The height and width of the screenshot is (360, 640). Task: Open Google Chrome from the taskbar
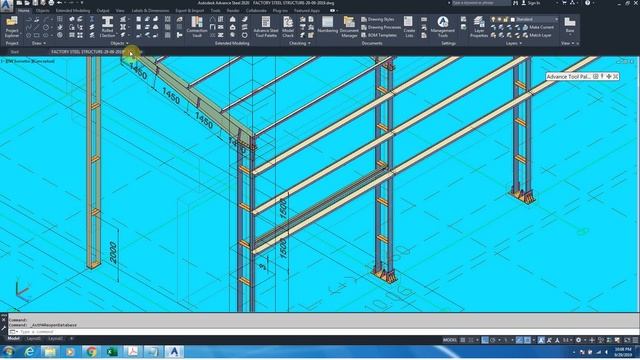(x=91, y=351)
